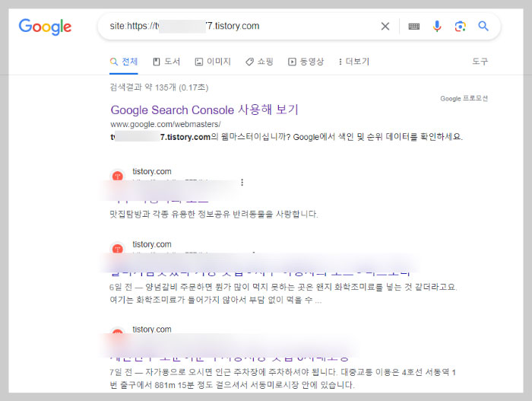Switch to the 도서 tab
The image size is (532, 401).
166,62
